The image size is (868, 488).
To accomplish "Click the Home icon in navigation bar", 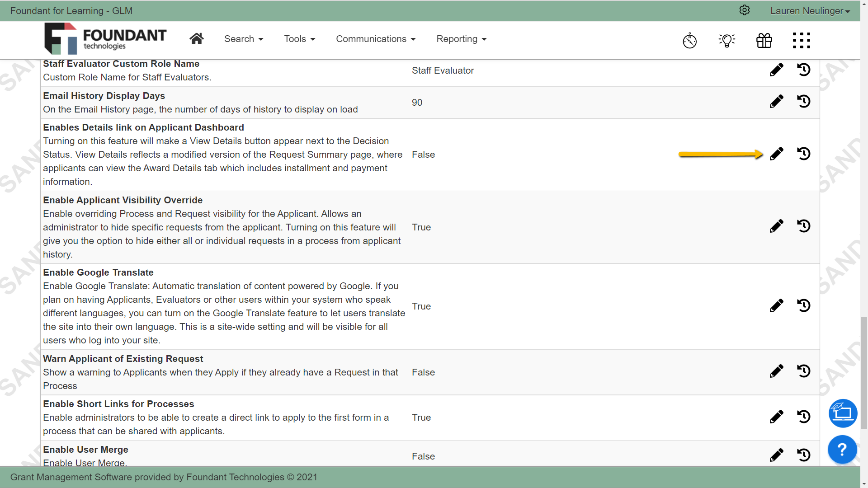I will coord(196,39).
